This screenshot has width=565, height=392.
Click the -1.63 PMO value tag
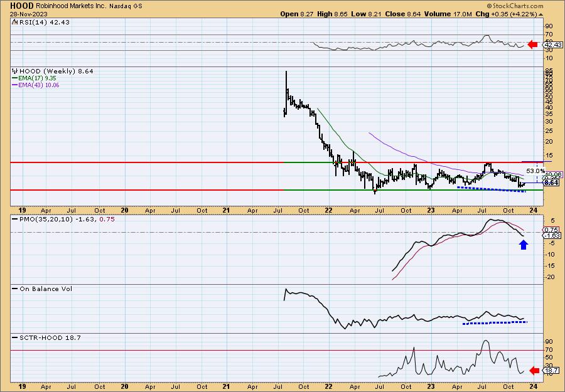[x=552, y=235]
